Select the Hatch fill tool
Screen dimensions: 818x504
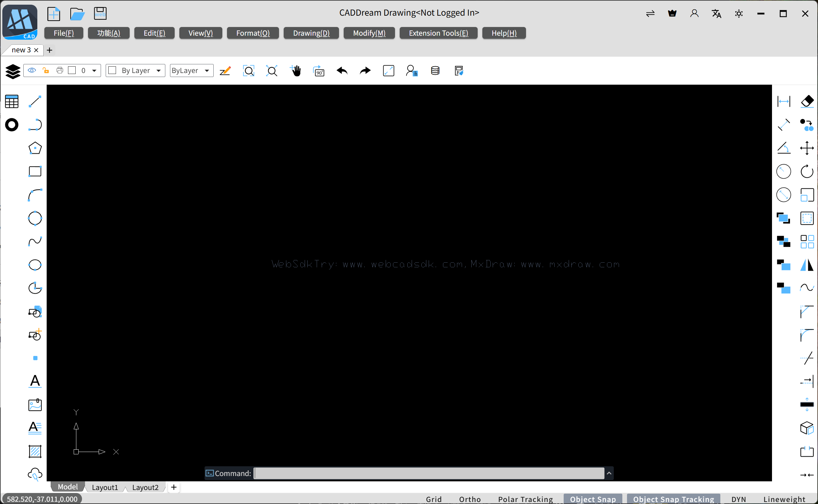point(35,451)
